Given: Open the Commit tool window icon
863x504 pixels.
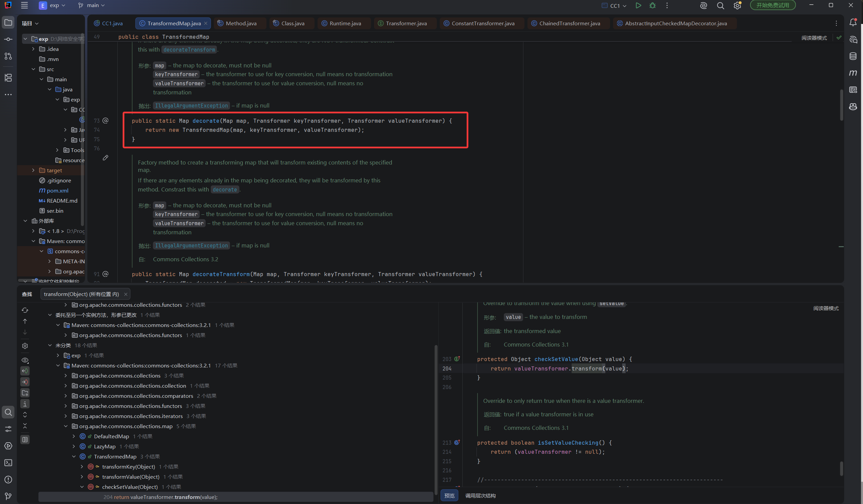Looking at the screenshot, I should (8, 39).
